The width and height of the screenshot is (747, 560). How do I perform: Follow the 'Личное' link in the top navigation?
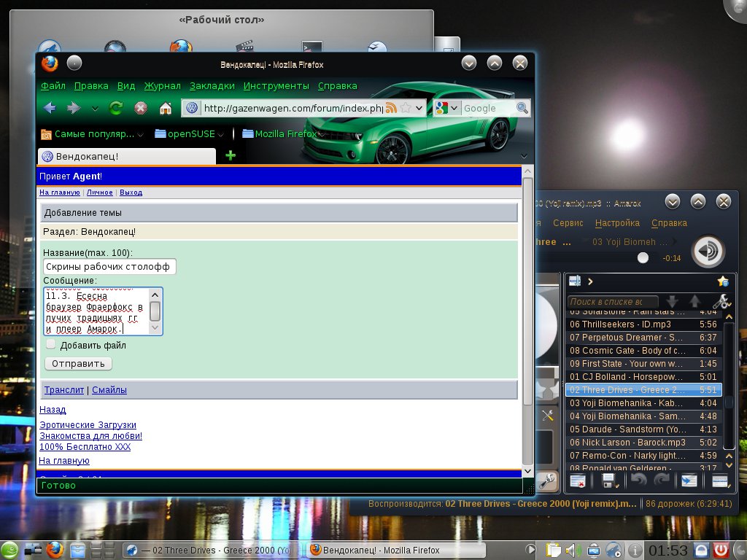(x=99, y=192)
